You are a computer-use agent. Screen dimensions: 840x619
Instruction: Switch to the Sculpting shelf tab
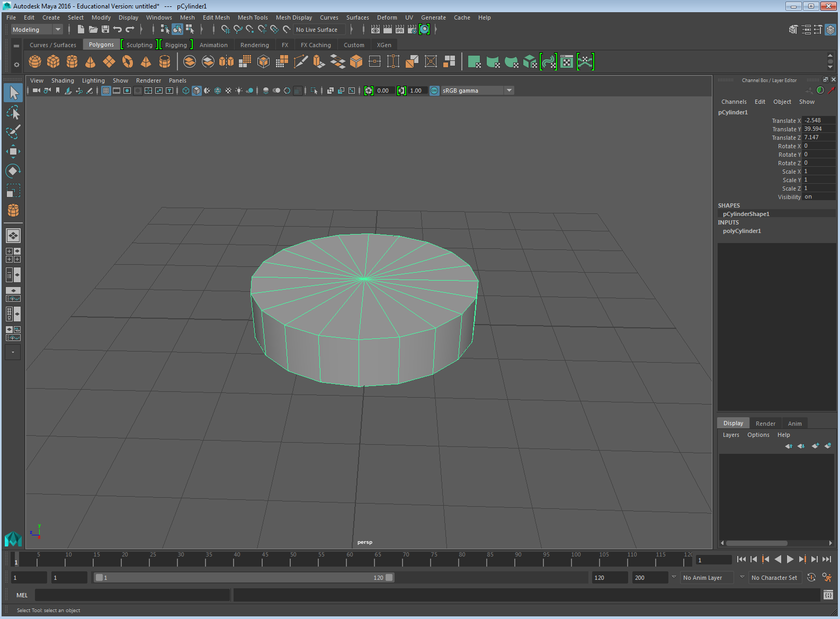point(139,45)
